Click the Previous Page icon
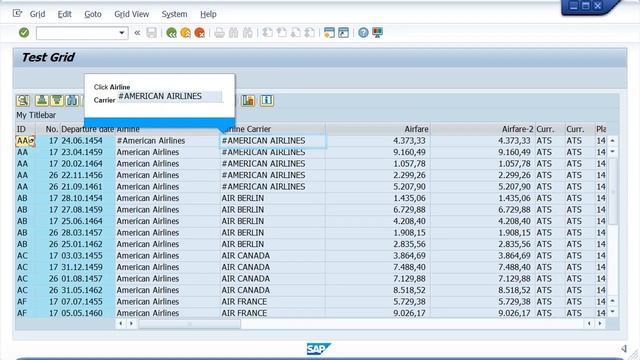Viewport: 640px width, 360px height. (x=282, y=33)
